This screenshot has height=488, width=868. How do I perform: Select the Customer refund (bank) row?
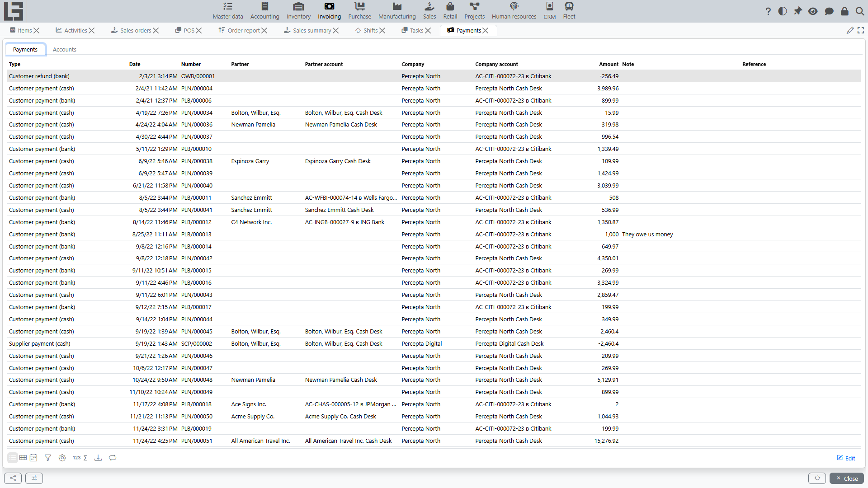(x=434, y=76)
